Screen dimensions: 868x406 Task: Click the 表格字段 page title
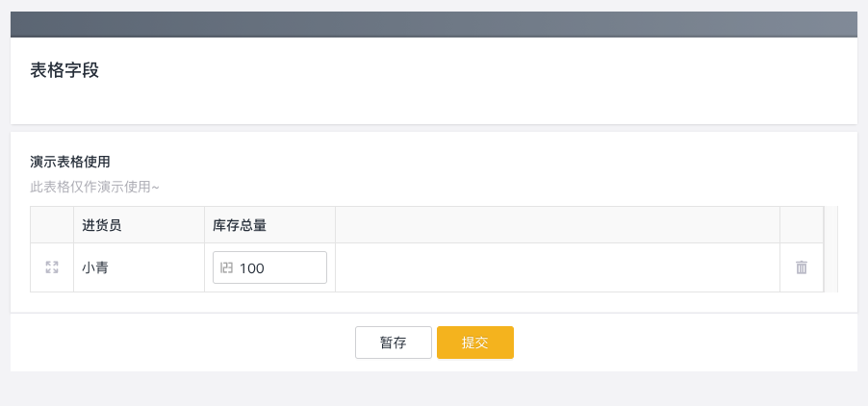(x=64, y=70)
